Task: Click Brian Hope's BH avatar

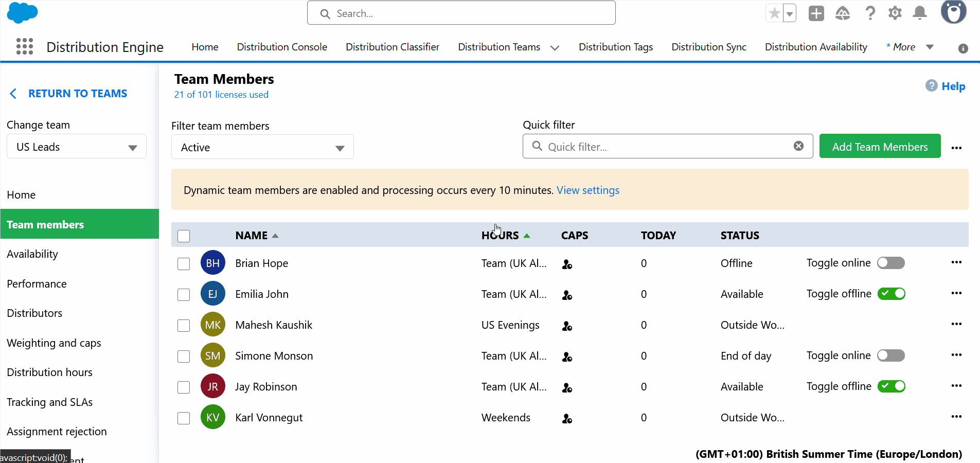Action: [213, 263]
